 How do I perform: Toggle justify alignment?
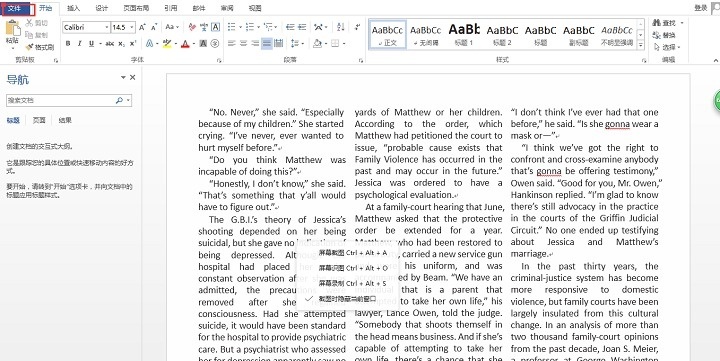(x=267, y=44)
